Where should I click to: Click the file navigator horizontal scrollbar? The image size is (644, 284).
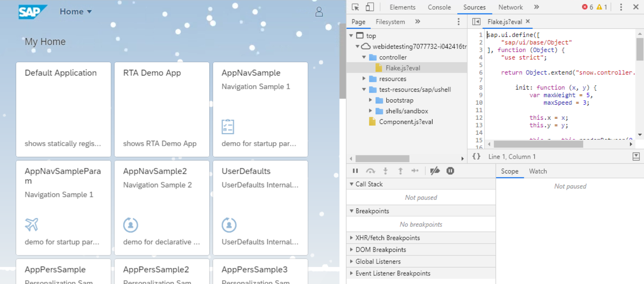382,158
